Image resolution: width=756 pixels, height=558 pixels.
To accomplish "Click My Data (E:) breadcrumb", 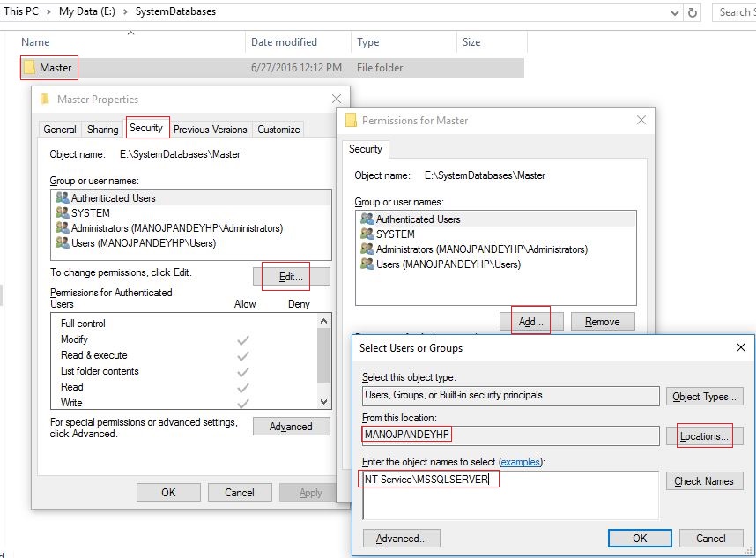I will [x=86, y=11].
